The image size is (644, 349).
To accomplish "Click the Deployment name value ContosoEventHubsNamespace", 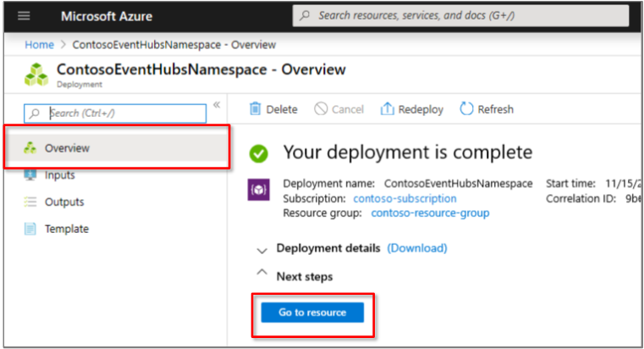I will [459, 183].
